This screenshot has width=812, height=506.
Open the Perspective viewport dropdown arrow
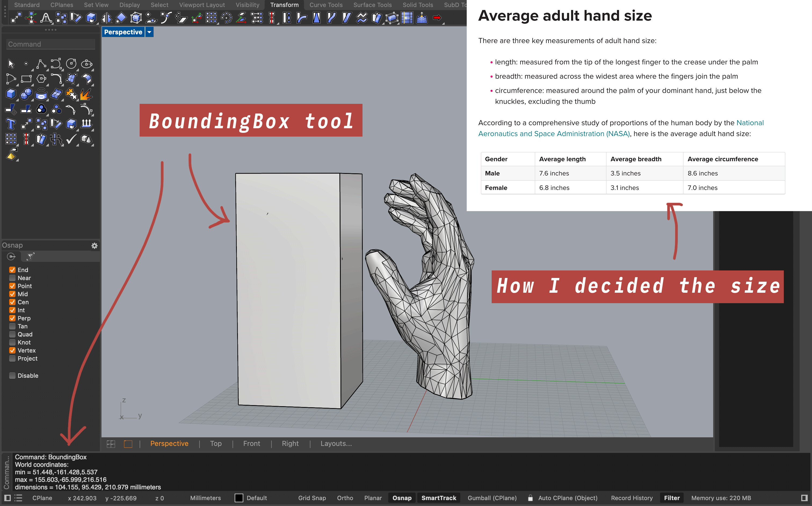(x=149, y=32)
